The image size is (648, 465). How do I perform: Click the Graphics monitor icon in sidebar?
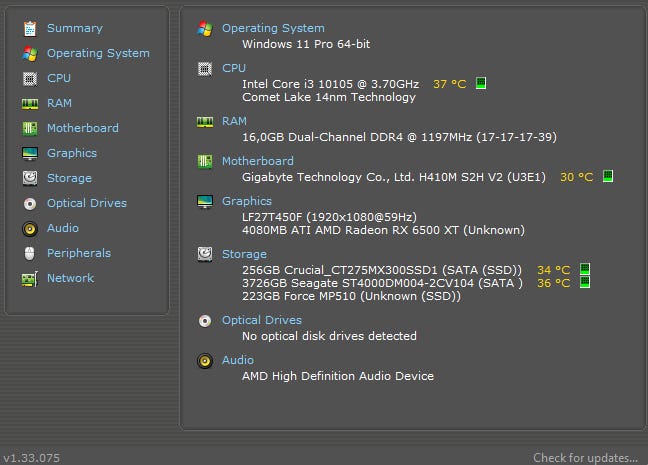click(29, 153)
